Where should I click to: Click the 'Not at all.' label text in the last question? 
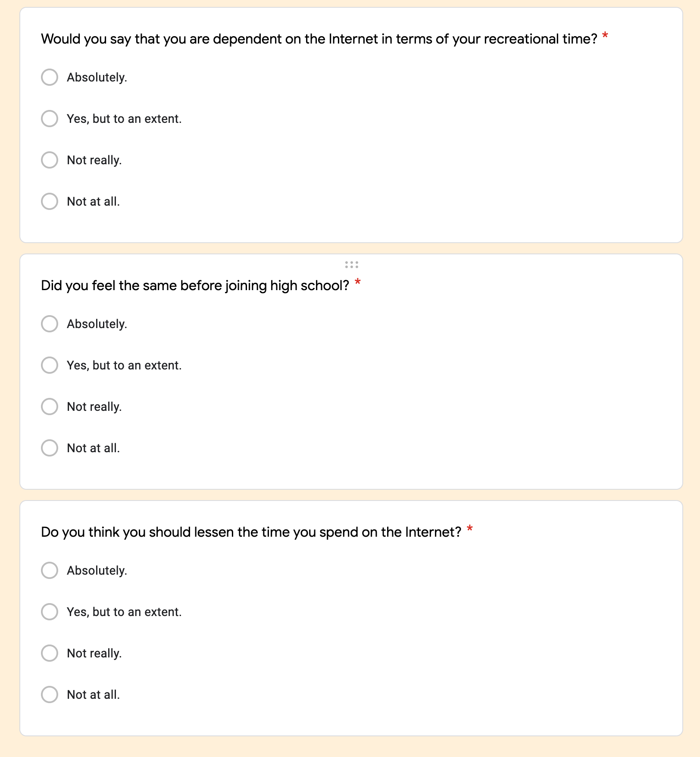point(94,695)
